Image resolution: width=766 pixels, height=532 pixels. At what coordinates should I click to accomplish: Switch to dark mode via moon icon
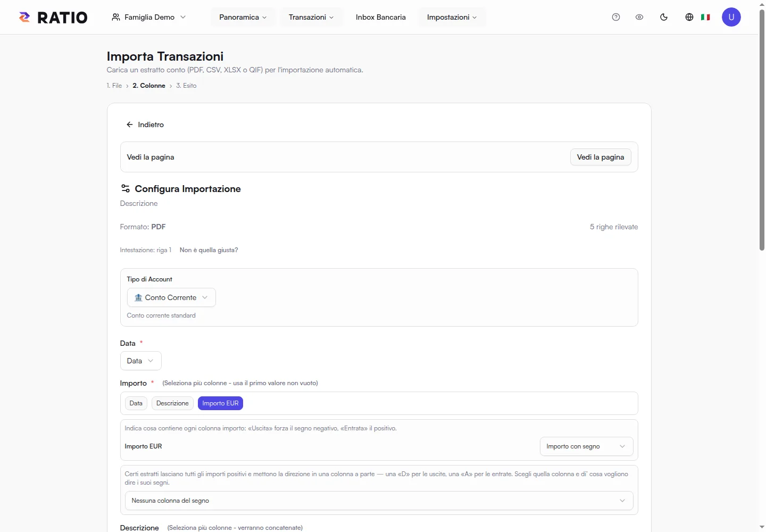point(664,17)
